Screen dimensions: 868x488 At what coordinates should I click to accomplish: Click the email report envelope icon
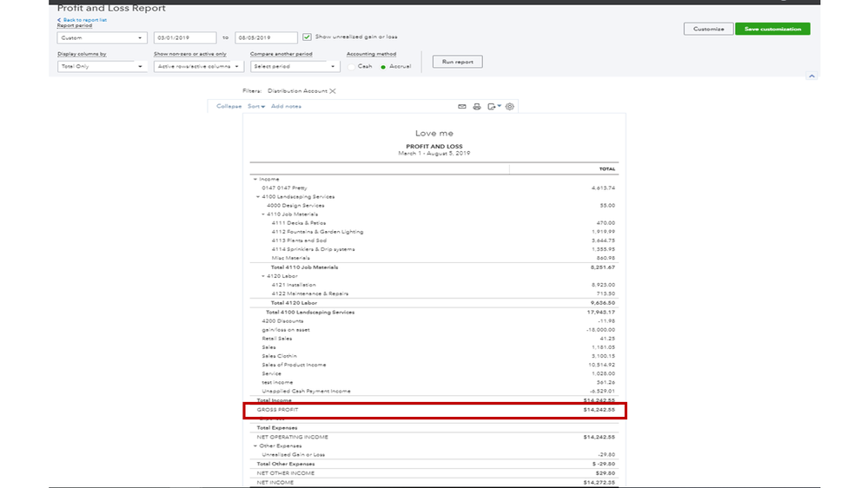pyautogui.click(x=462, y=107)
